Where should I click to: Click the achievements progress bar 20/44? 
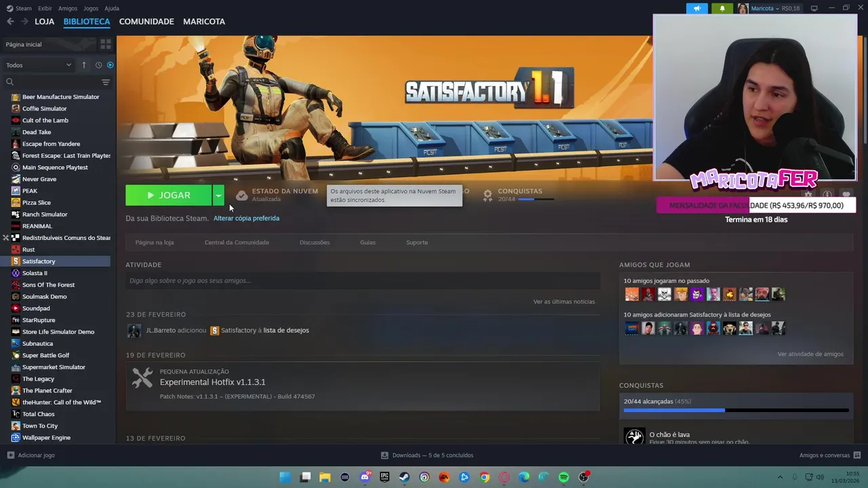point(736,410)
